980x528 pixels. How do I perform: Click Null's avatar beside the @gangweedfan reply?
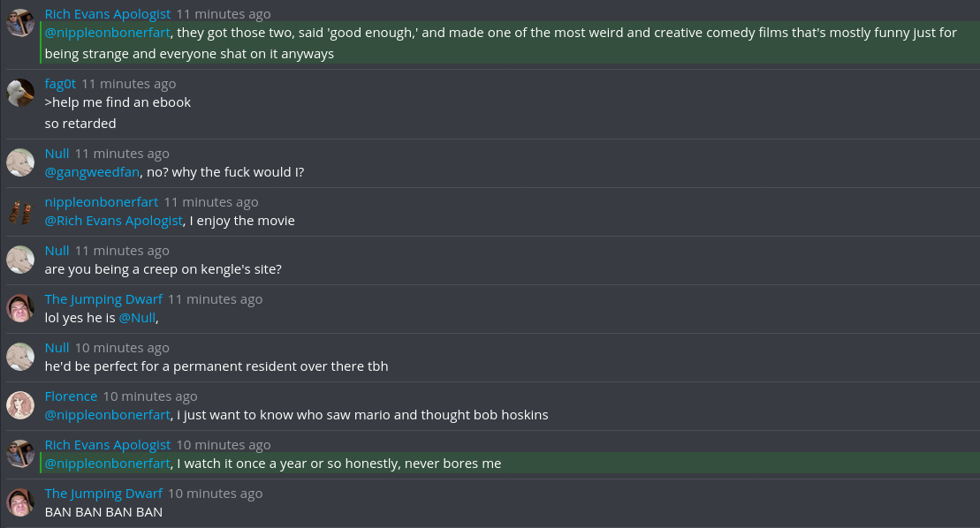click(20, 162)
